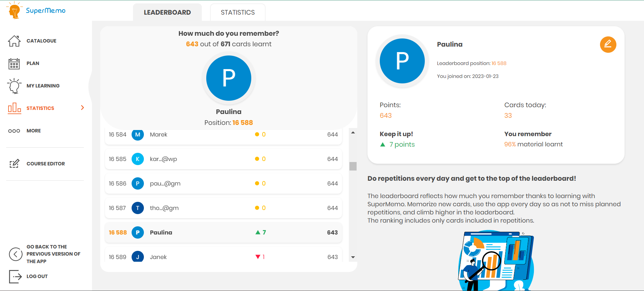The height and width of the screenshot is (291, 644).
Task: Click the joined date 2023-01-23
Action: pyautogui.click(x=485, y=76)
